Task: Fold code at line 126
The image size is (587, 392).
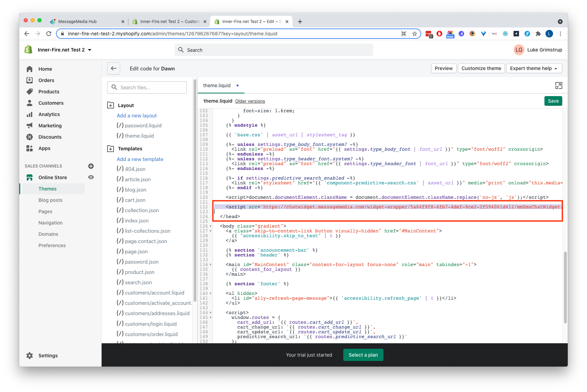Action: (x=210, y=226)
